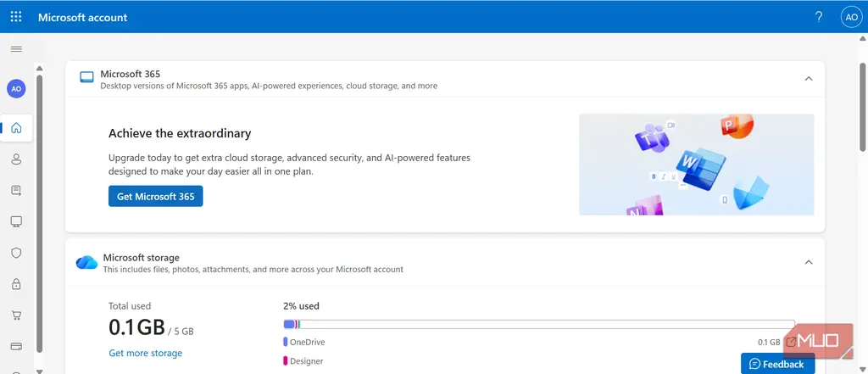Click the sidebar scrollbar up arrow

[x=39, y=68]
